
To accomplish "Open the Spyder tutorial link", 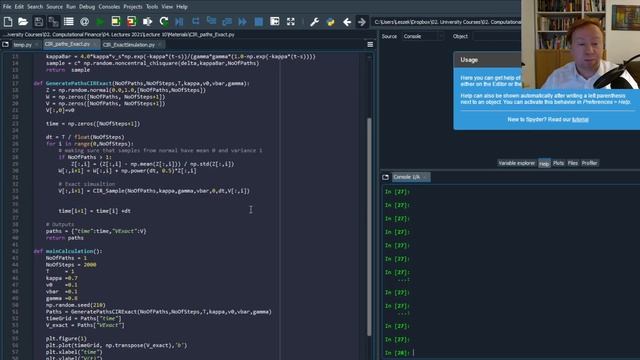I will click(580, 120).
